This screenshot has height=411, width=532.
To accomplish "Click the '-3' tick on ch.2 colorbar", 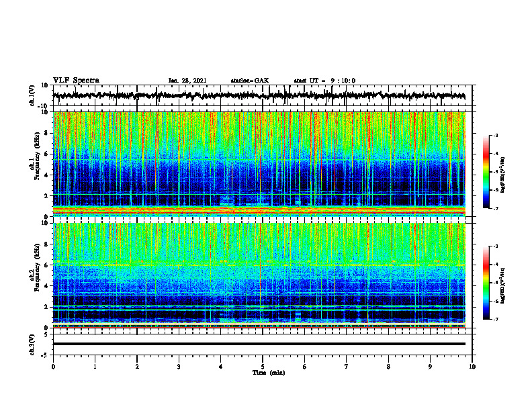I will tap(496, 246).
